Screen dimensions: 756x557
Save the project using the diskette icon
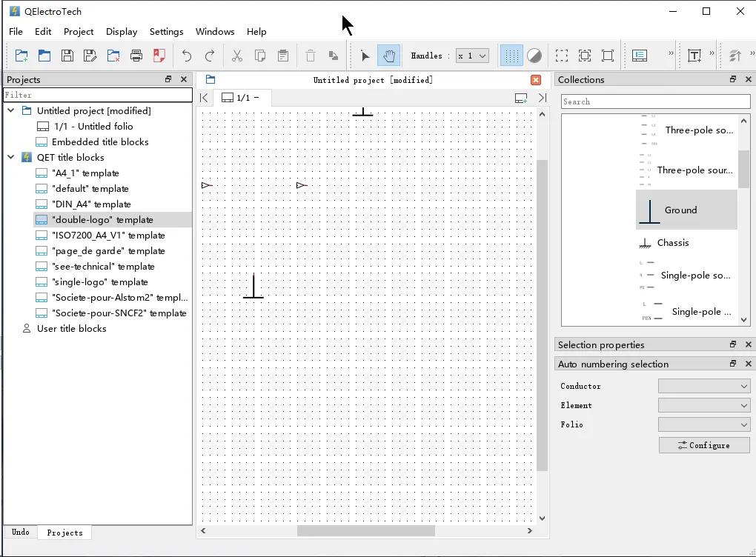(66, 55)
